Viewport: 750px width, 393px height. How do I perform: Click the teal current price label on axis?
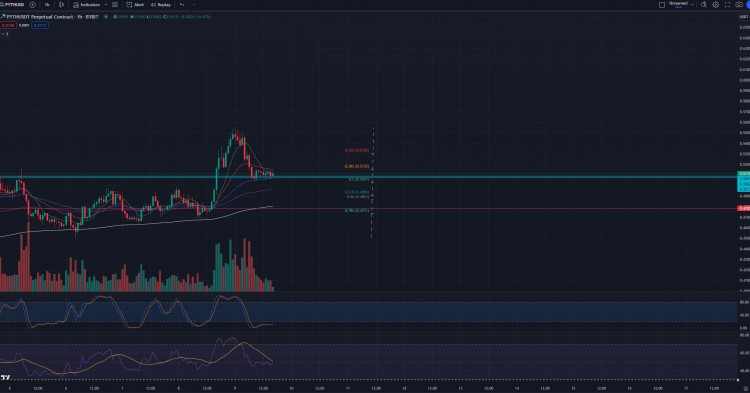[744, 174]
